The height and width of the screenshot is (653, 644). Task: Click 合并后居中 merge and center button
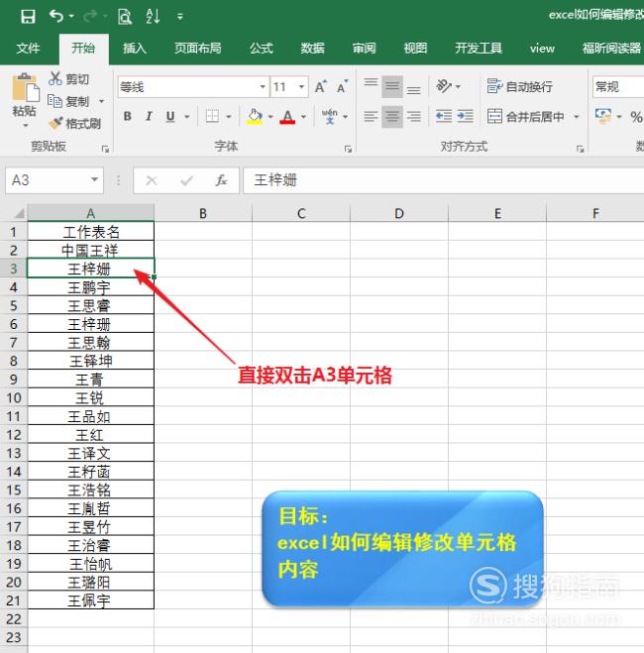[526, 116]
